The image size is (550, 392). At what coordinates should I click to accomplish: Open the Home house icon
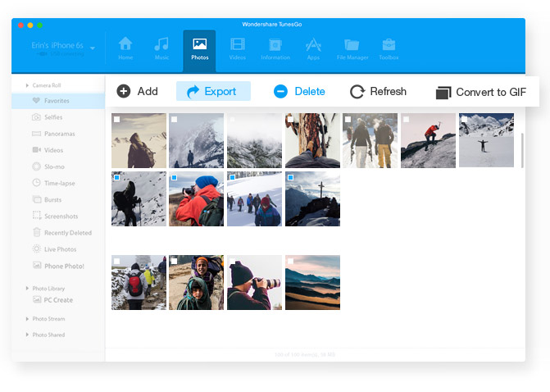(125, 44)
